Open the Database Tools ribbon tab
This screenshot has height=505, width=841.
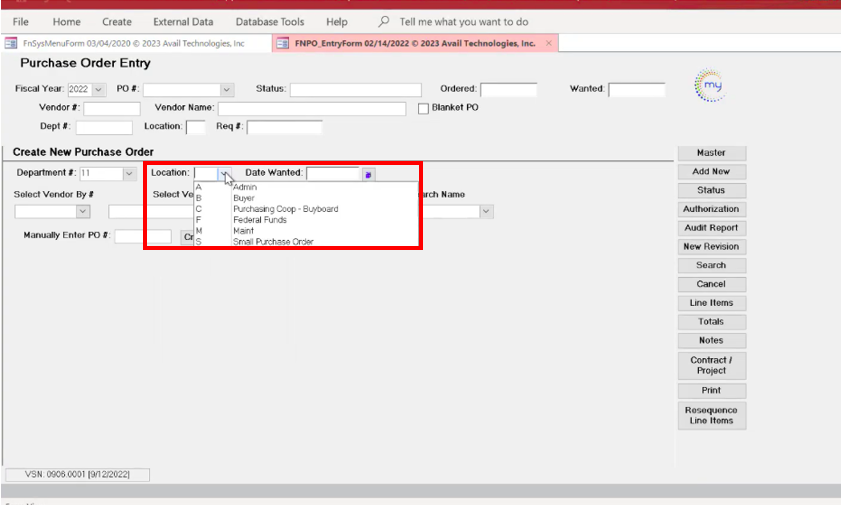270,21
